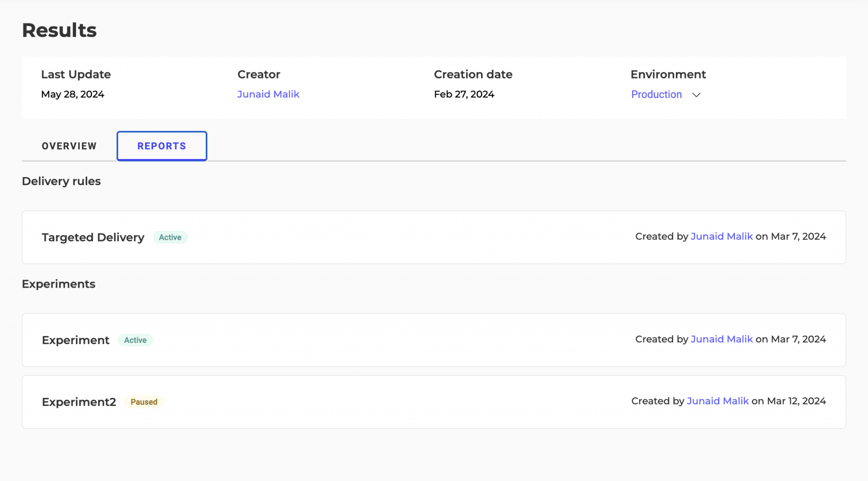
Task: Click the Experiments section heading
Action: coord(58,284)
